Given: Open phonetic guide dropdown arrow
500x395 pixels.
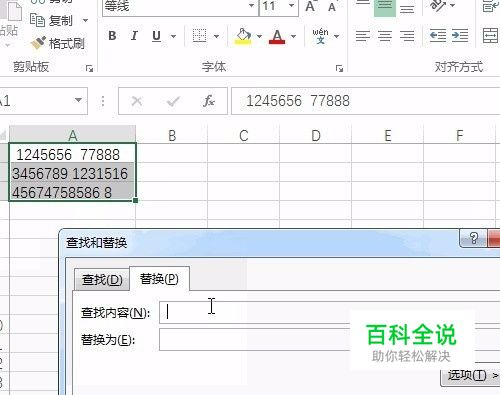Looking at the screenshot, I should 336,36.
